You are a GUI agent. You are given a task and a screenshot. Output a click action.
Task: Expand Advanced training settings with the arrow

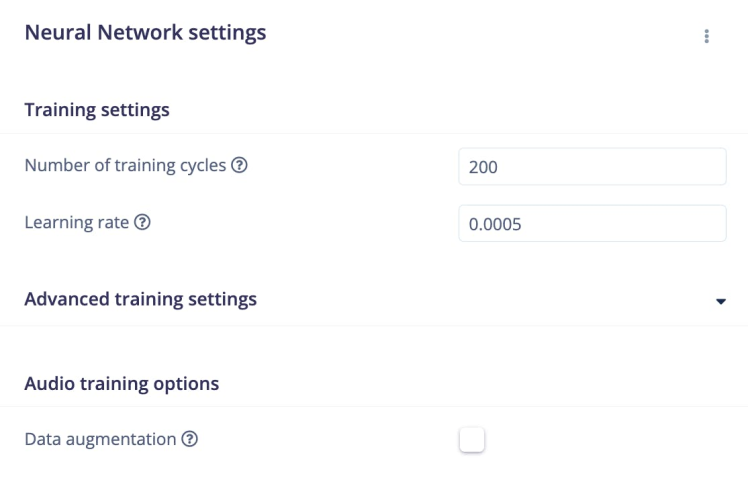pos(721,300)
